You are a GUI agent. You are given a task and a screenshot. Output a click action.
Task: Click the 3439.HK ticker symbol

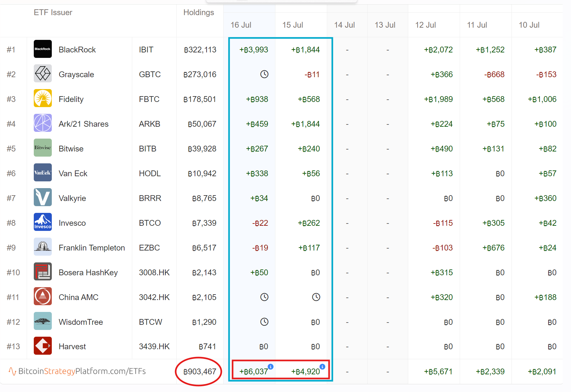(x=154, y=347)
